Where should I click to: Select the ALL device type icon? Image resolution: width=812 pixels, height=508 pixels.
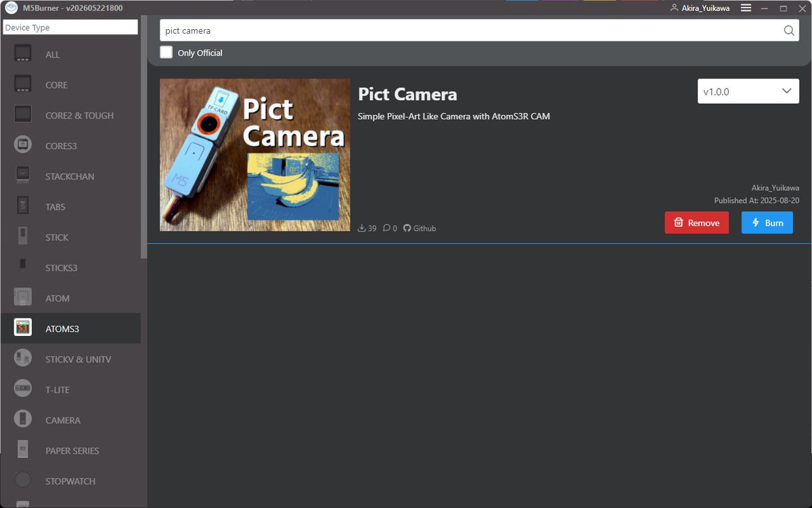tap(23, 54)
